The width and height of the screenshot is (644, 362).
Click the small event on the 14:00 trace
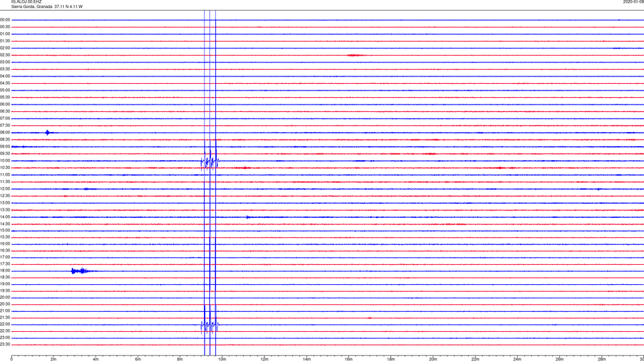pyautogui.click(x=248, y=217)
